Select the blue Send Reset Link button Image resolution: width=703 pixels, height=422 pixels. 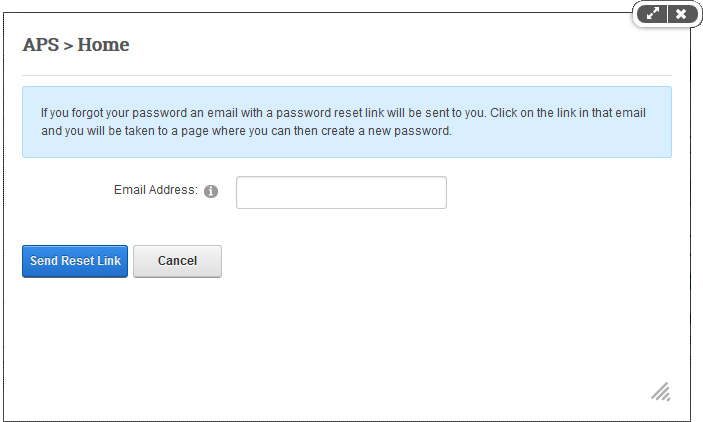pyautogui.click(x=75, y=261)
